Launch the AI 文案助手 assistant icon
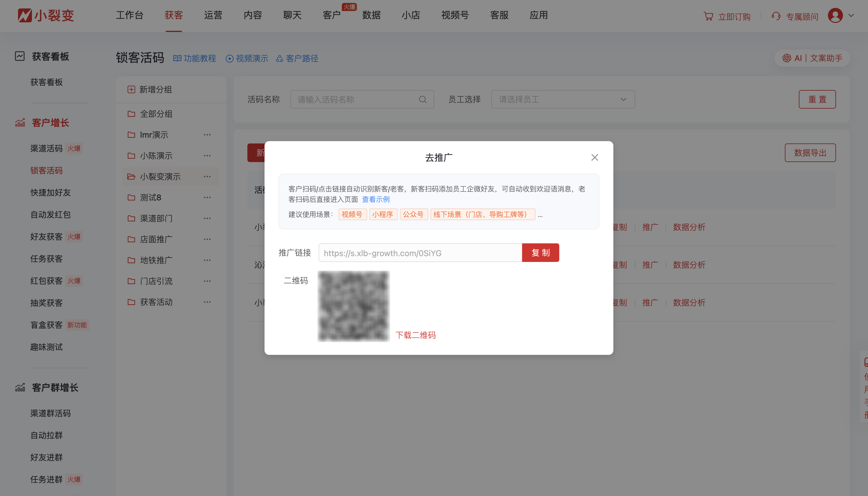This screenshot has width=868, height=496. click(787, 58)
